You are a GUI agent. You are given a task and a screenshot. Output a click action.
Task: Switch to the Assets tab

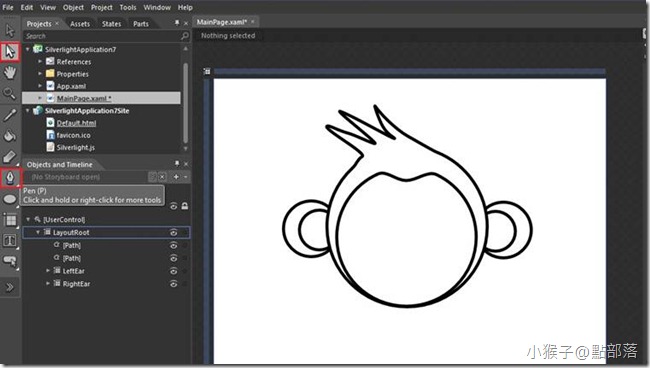tap(80, 24)
